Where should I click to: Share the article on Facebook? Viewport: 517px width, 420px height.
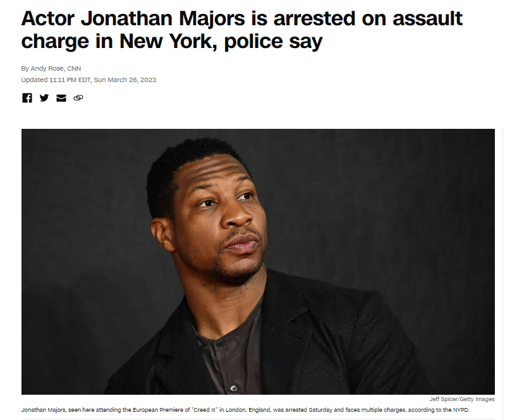pyautogui.click(x=27, y=98)
